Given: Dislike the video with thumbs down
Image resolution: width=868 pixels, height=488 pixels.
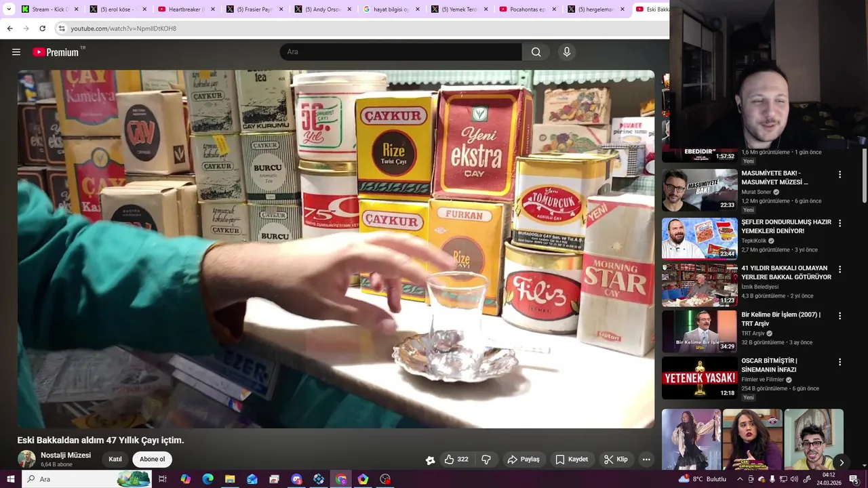Looking at the screenshot, I should [x=486, y=460].
